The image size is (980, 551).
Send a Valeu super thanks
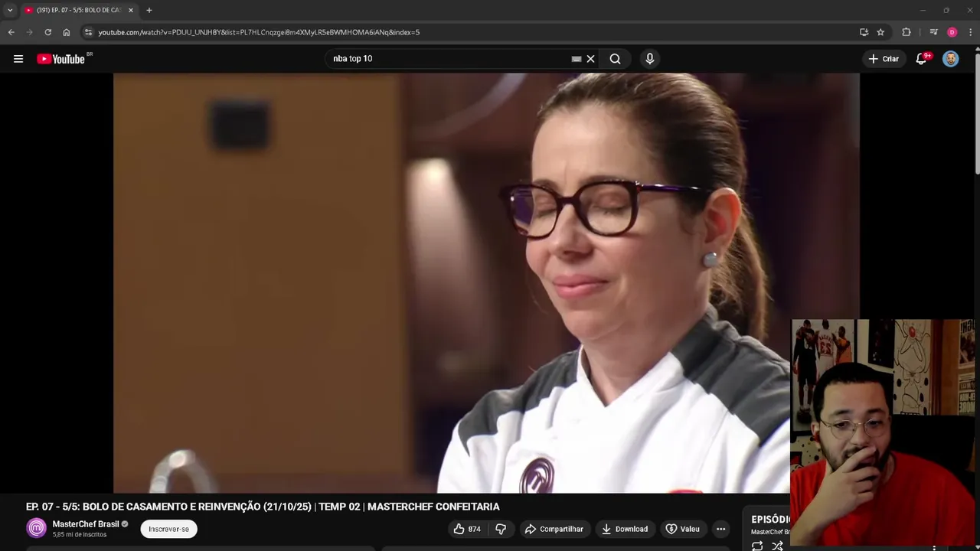pyautogui.click(x=682, y=529)
